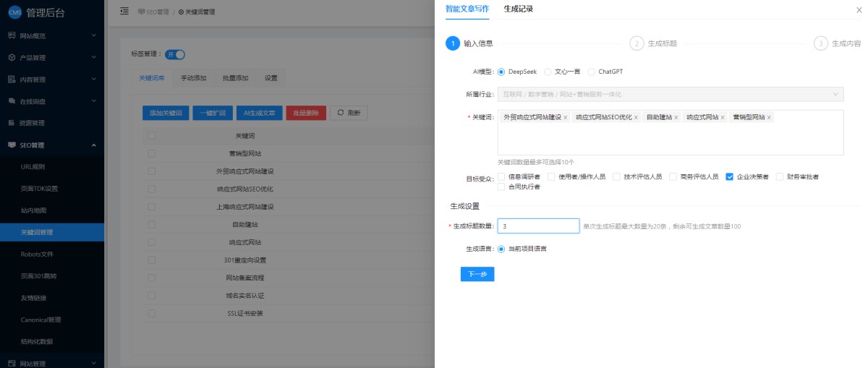The height and width of the screenshot is (368, 868).
Task: Switch to the 生成记录 tab
Action: tap(519, 9)
